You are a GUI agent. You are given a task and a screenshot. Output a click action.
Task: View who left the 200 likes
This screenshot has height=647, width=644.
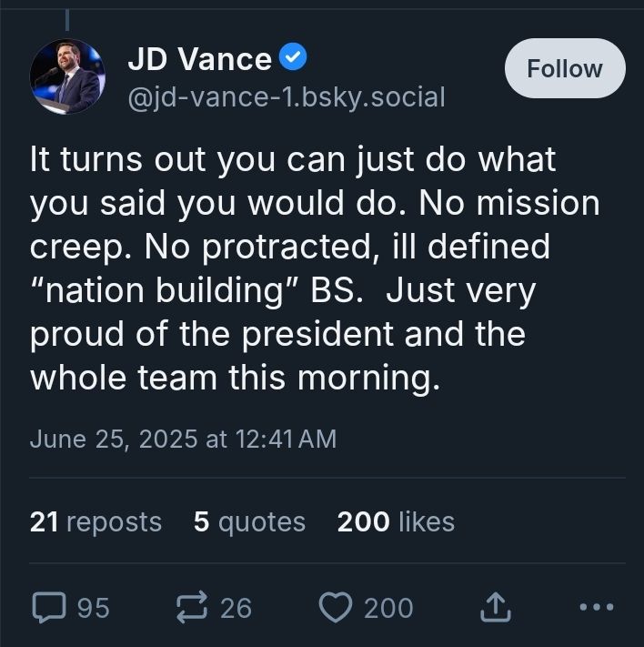(x=396, y=522)
